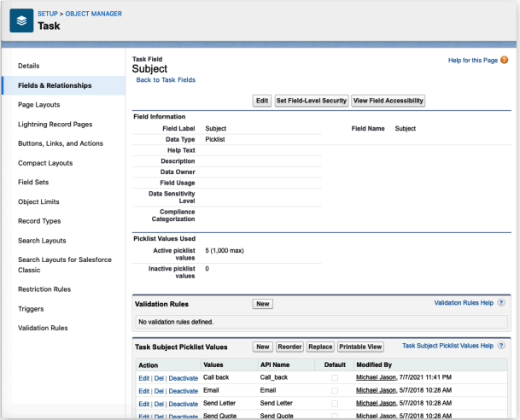Image resolution: width=520 pixels, height=420 pixels.
Task: Go to Buttons, Links, and Actions
Action: pos(61,143)
